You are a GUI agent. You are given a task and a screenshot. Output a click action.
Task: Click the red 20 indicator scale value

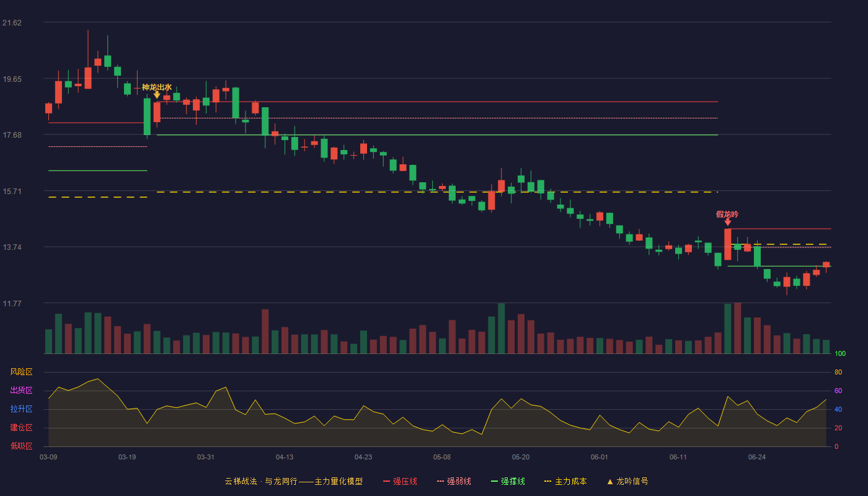coord(838,428)
